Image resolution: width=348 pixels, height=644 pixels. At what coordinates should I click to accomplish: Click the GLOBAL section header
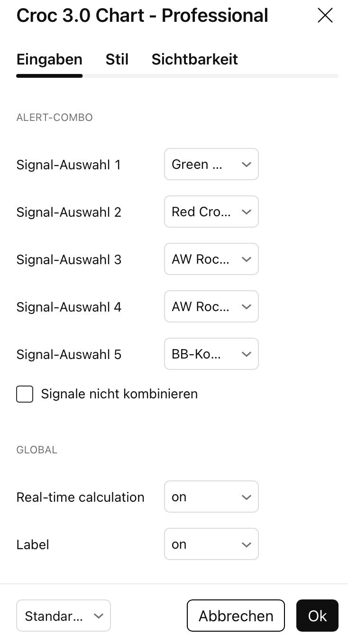37,450
